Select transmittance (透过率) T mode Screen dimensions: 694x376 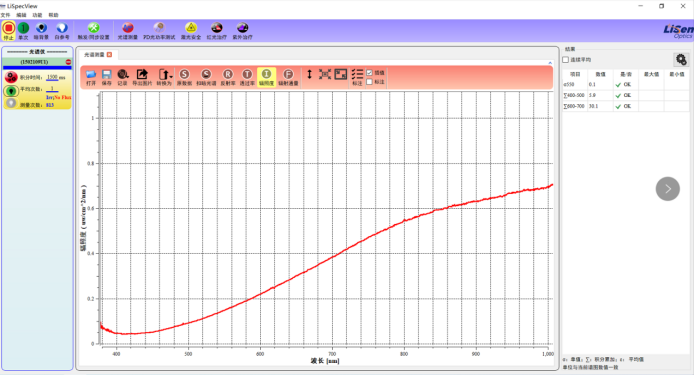(x=247, y=77)
